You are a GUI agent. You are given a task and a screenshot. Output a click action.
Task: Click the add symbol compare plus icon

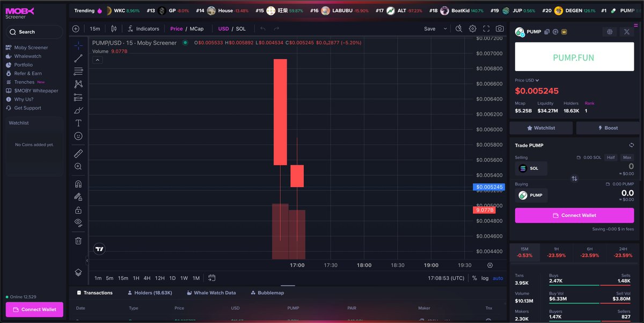(76, 28)
